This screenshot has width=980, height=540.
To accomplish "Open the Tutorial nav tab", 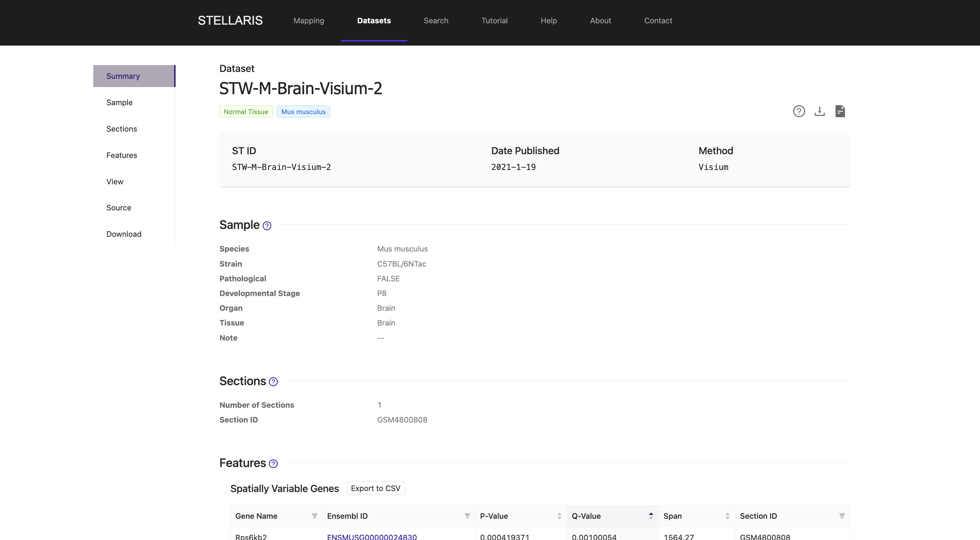I will [x=494, y=21].
